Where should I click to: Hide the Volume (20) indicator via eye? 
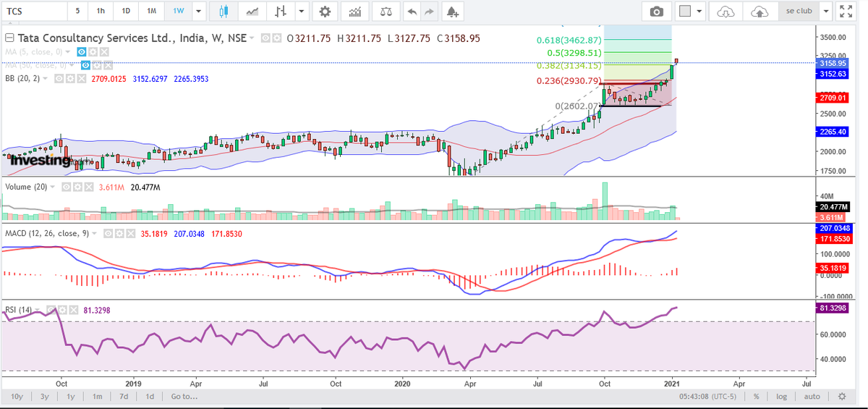tap(65, 187)
